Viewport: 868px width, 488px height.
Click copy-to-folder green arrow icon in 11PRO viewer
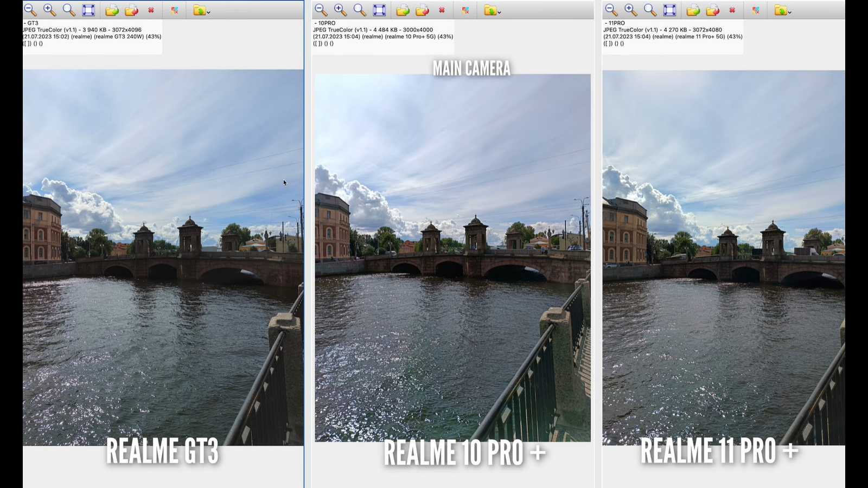[693, 10]
